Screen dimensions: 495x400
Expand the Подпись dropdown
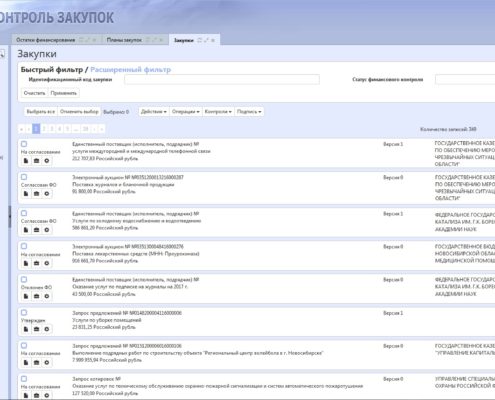click(x=249, y=112)
